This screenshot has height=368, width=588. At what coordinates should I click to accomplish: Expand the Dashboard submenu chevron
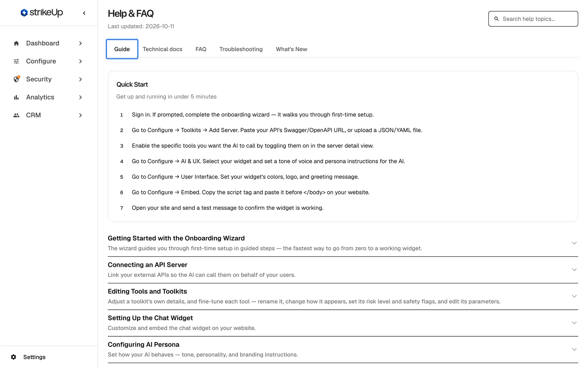point(80,43)
